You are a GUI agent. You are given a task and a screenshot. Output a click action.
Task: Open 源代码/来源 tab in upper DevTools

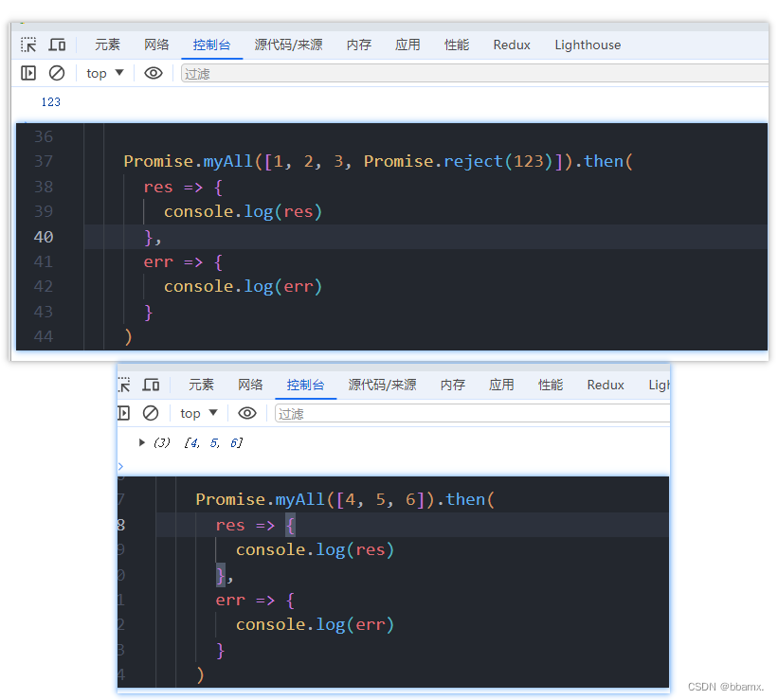coord(288,45)
